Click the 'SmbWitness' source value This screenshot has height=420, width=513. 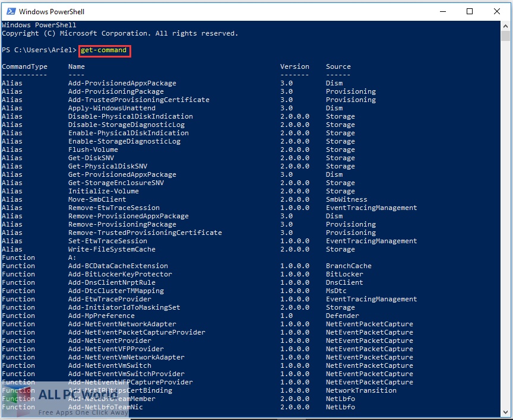click(347, 199)
